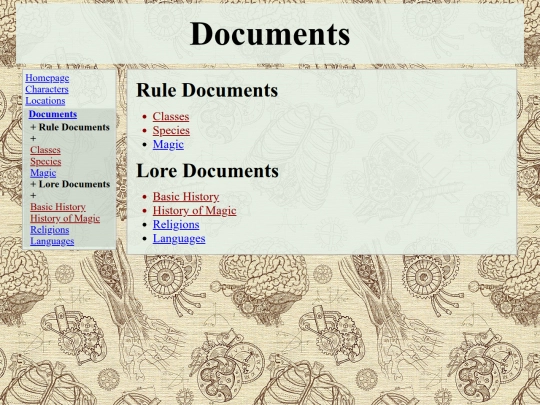The height and width of the screenshot is (405, 540).
Task: Click the Lore Documents main heading
Action: (207, 171)
